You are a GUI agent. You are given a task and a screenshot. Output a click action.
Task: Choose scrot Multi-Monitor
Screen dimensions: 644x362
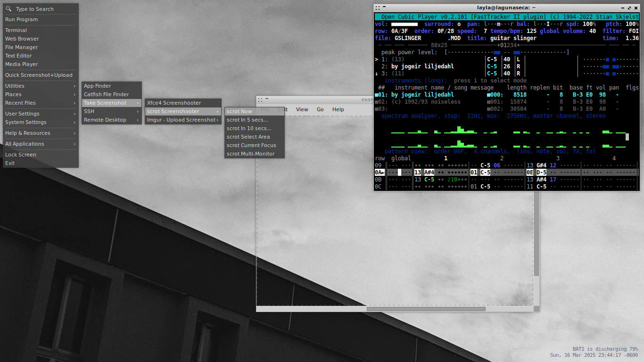click(255, 154)
